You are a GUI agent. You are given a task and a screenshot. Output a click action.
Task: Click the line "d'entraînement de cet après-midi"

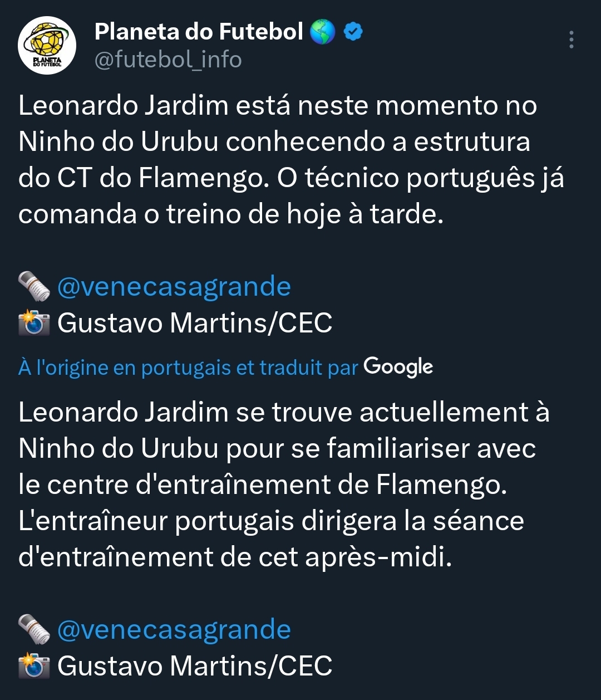235,557
